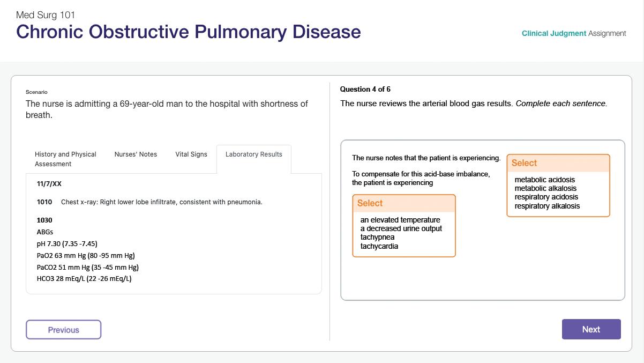Choose the tachypnea option
Screen dimensions: 644x363
tap(377, 237)
